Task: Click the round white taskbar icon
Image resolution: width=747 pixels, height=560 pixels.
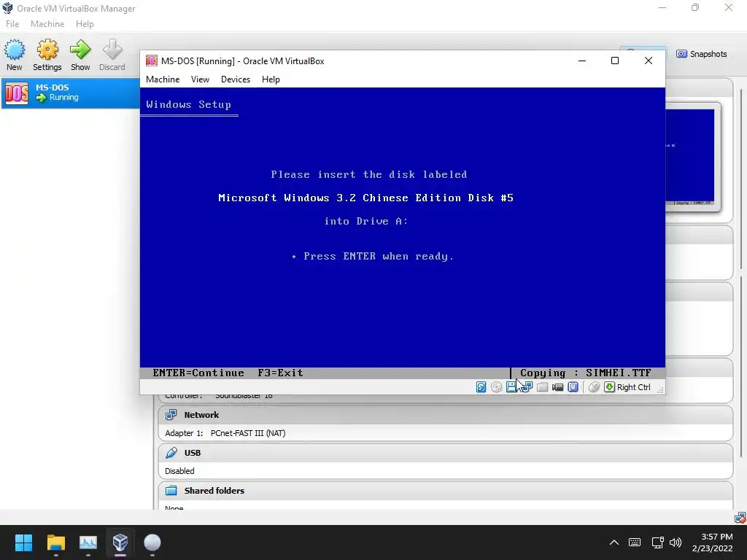Action: (152, 542)
